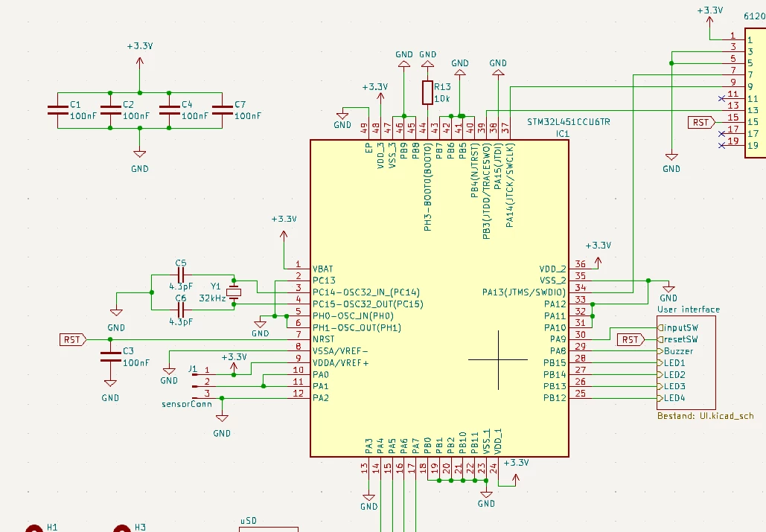This screenshot has width=766, height=532.
Task: Select GND symbol left of C5 and C6
Action: click(x=116, y=312)
